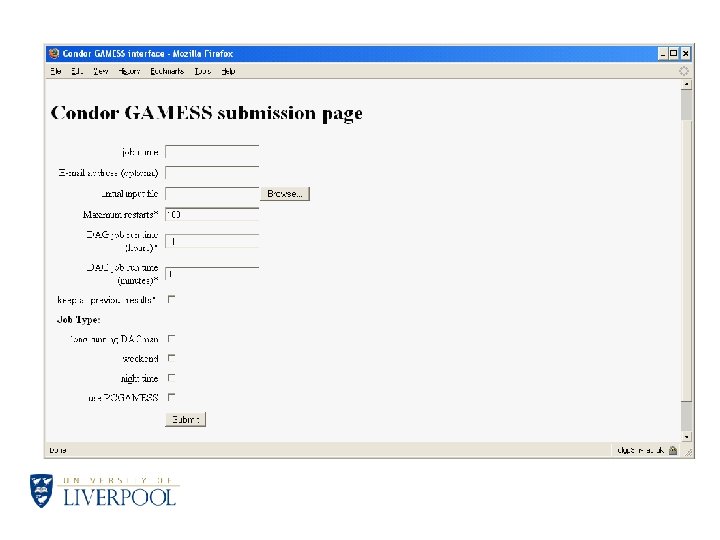Screen dimensions: 720x540
Task: Click the Maximum restarts field
Action: click(212, 214)
